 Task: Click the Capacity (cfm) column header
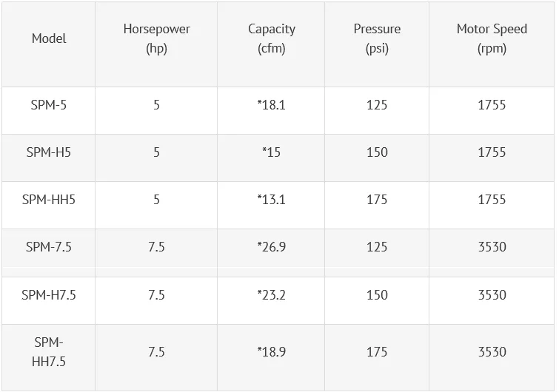coord(271,38)
